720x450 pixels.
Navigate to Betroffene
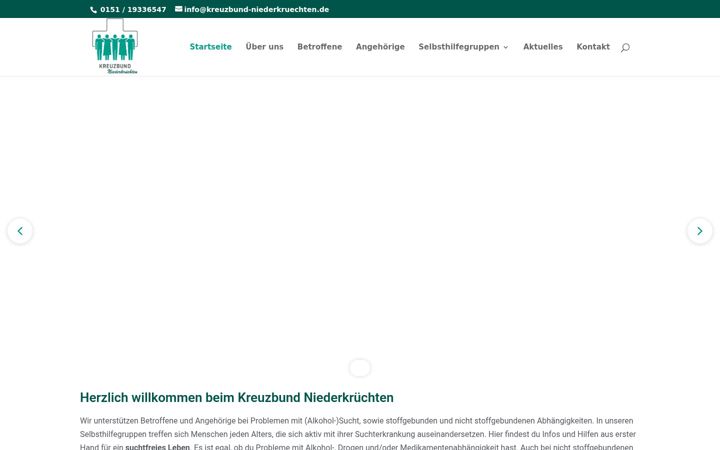coord(320,47)
